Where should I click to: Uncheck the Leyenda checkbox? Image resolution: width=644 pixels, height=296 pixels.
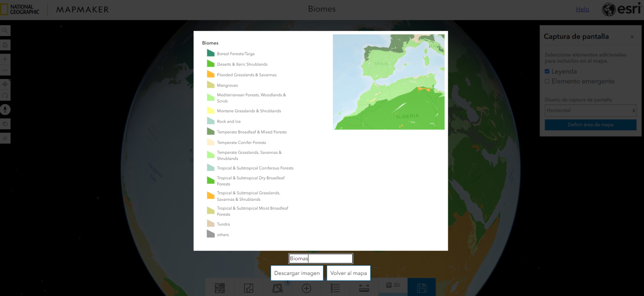point(547,71)
